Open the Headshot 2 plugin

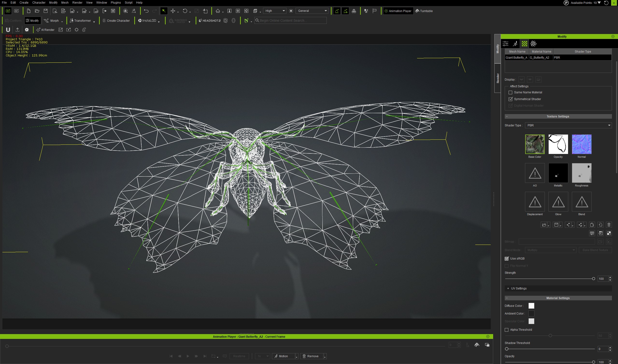tap(209, 21)
